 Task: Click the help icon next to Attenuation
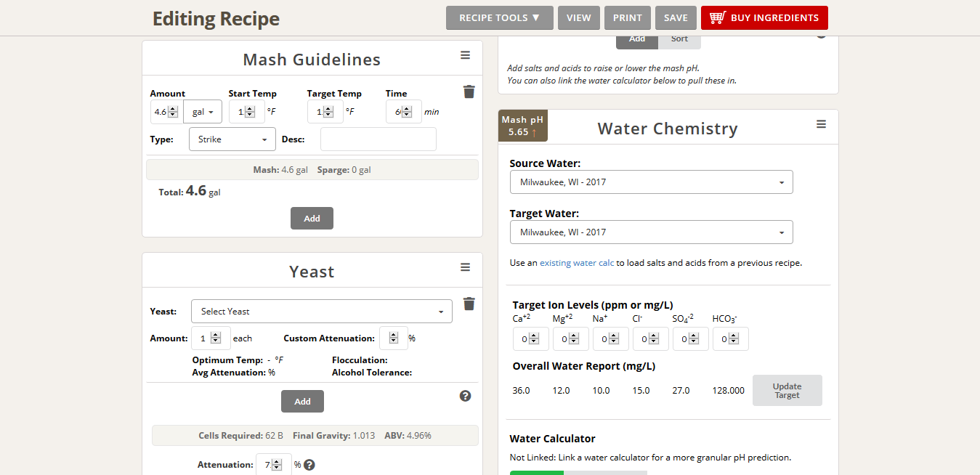309,465
